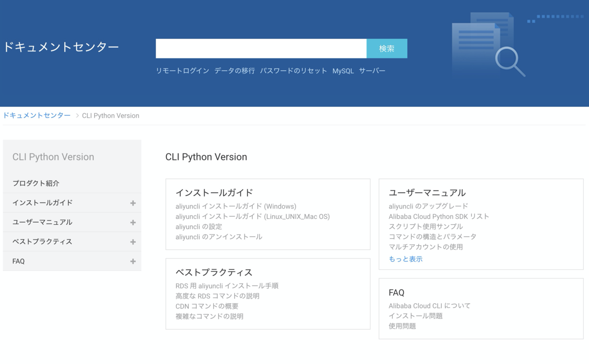
Task: Open the リモートログイン quick link
Action: 182,70
